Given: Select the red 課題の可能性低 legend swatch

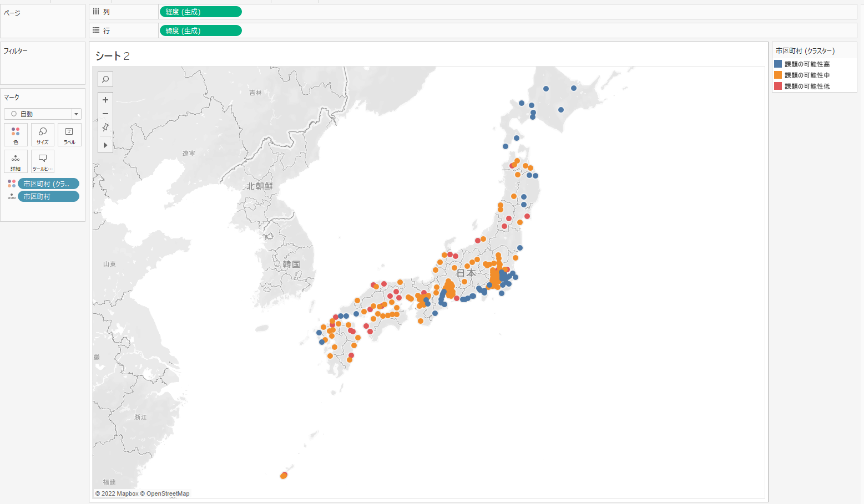Looking at the screenshot, I should [778, 86].
